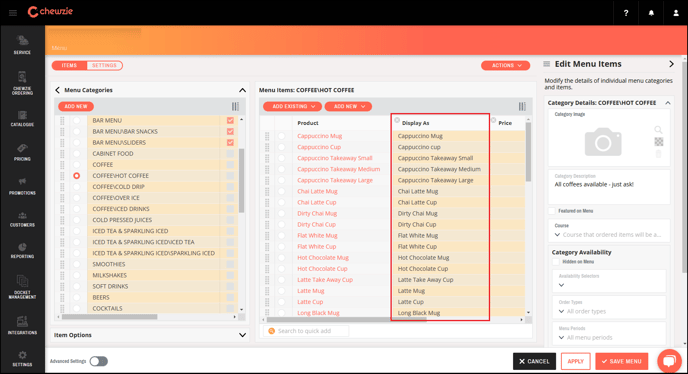Click the search icon on Category Image
The width and height of the screenshot is (688, 374).
658,129
